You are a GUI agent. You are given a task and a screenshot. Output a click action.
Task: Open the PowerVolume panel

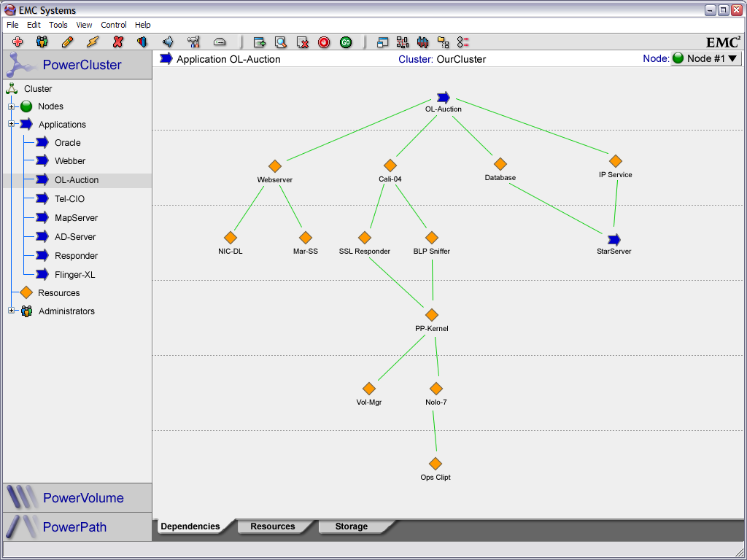(77, 497)
